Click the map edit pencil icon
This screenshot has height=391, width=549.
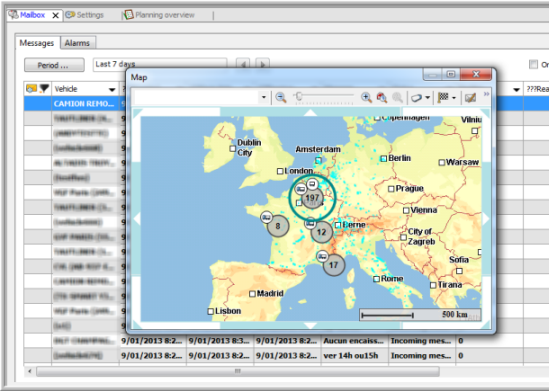470,98
